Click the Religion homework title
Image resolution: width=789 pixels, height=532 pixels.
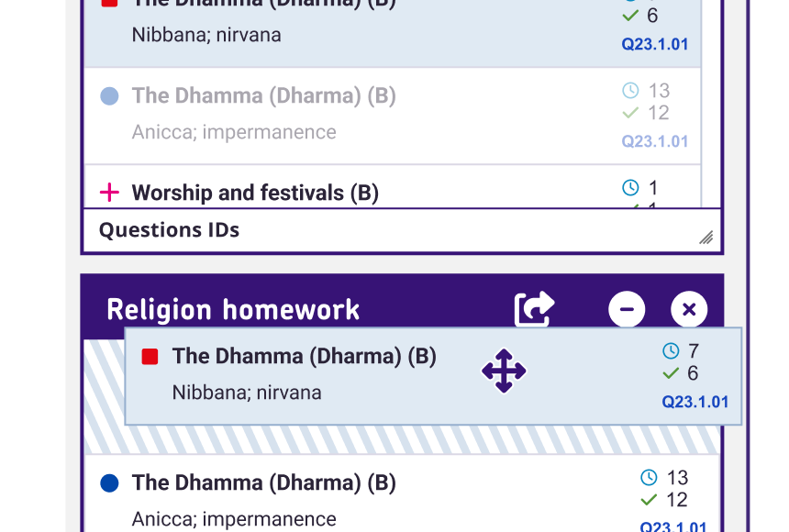tap(233, 310)
